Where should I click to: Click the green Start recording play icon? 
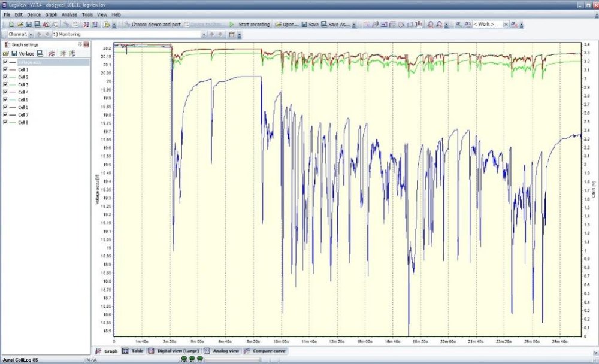(x=232, y=25)
